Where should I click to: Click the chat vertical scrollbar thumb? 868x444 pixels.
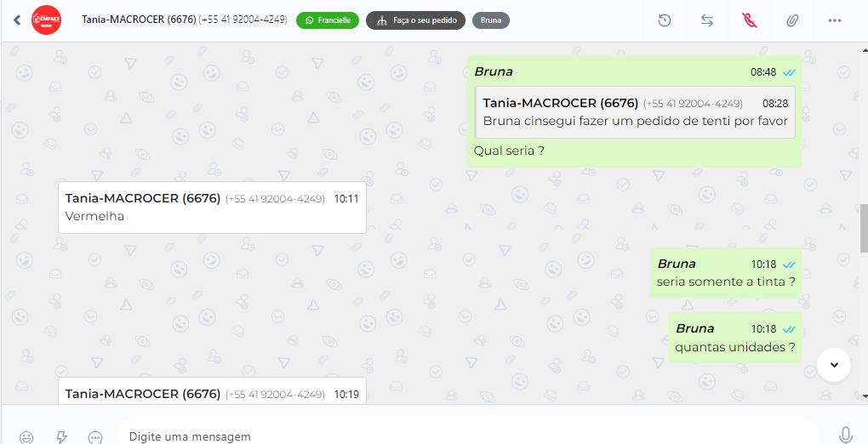[864, 228]
